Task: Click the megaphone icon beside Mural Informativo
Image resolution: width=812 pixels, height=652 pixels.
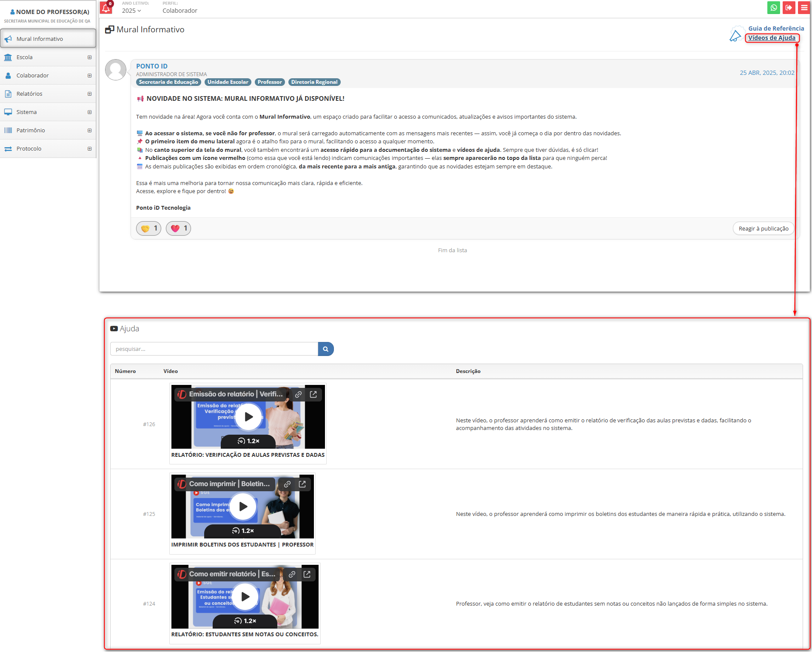Action: 8,39
